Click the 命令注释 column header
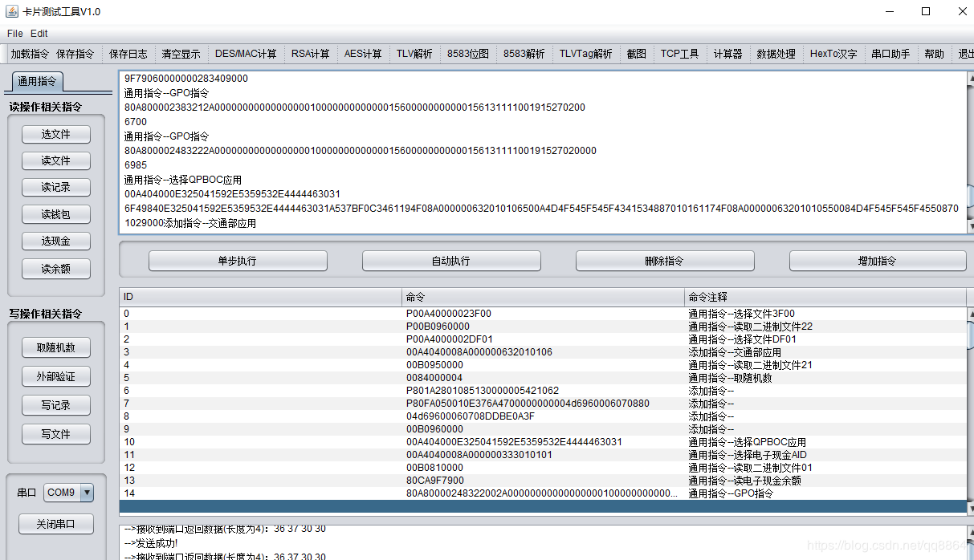Screen dimensions: 974x560 point(826,297)
